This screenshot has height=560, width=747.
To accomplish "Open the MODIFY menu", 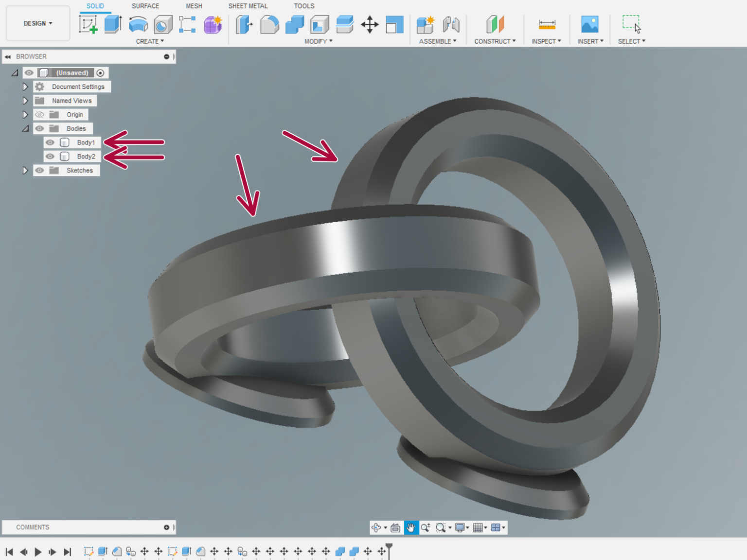I will click(x=319, y=41).
